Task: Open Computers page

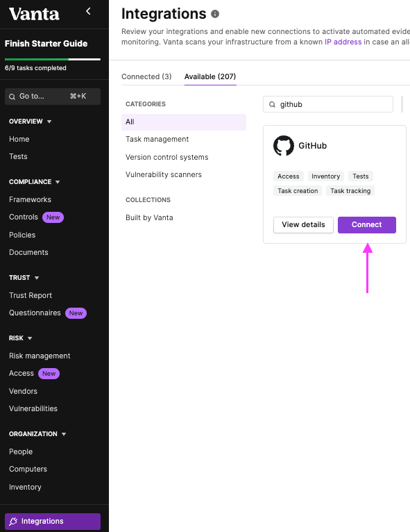Action: pos(28,469)
